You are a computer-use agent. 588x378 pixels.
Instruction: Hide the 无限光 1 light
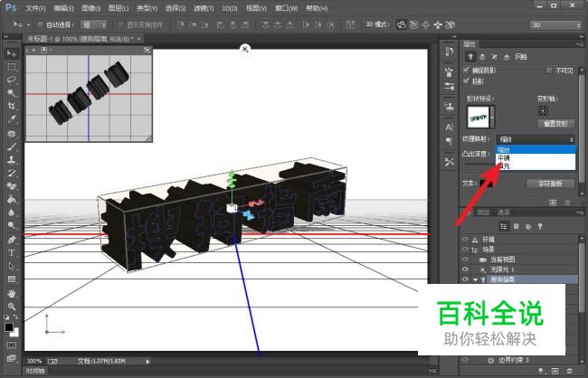click(x=465, y=269)
